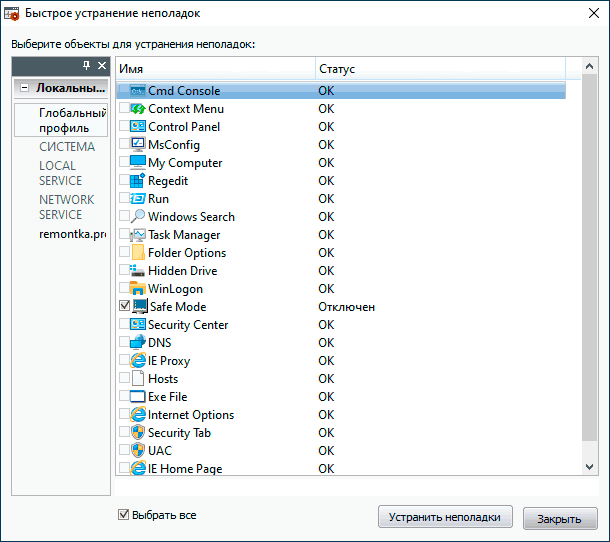610x542 pixels.
Task: Click the IE Home Page icon
Action: (x=138, y=468)
